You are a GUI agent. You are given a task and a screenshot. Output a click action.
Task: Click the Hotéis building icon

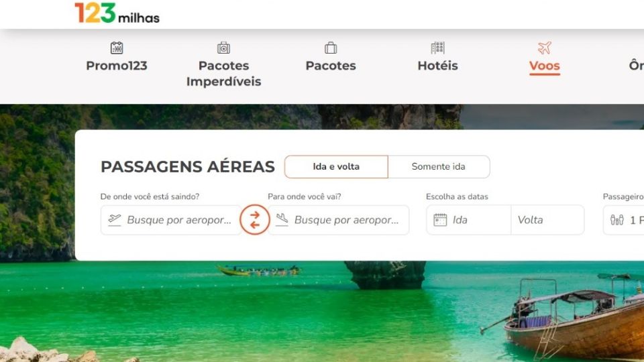point(438,48)
